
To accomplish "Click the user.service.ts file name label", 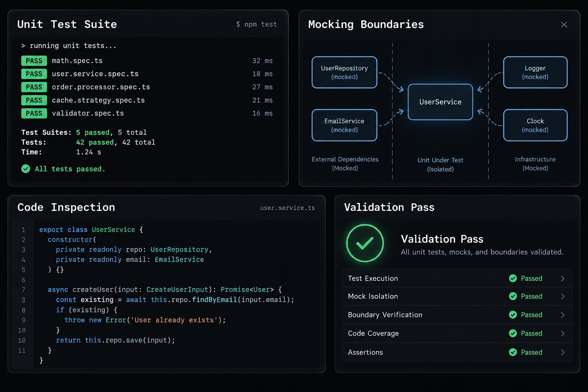I will 287,208.
